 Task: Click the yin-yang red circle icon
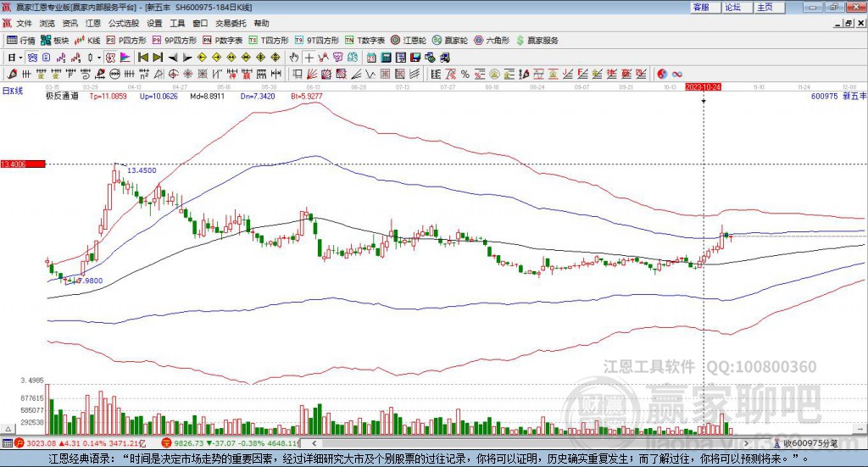662,74
